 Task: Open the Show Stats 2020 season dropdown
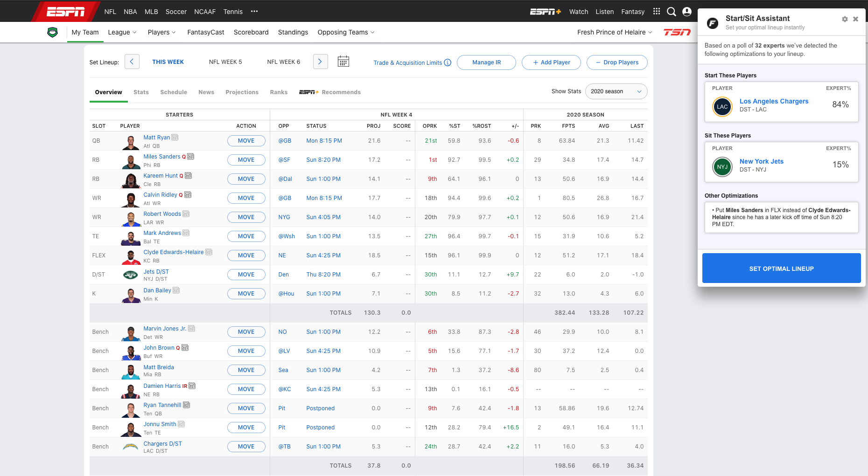(616, 91)
